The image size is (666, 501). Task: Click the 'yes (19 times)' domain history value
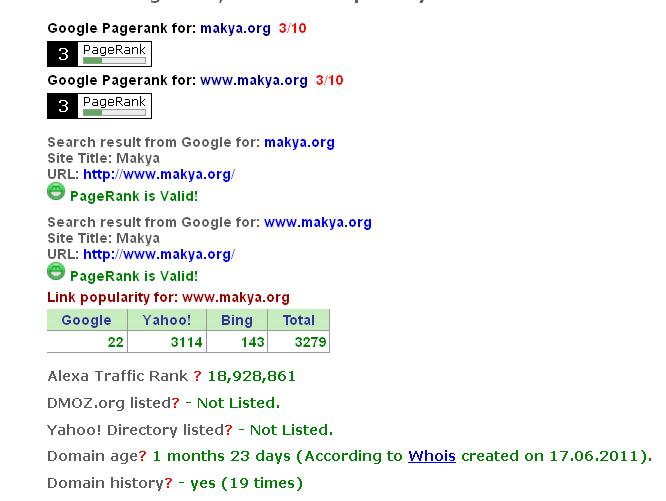(246, 483)
